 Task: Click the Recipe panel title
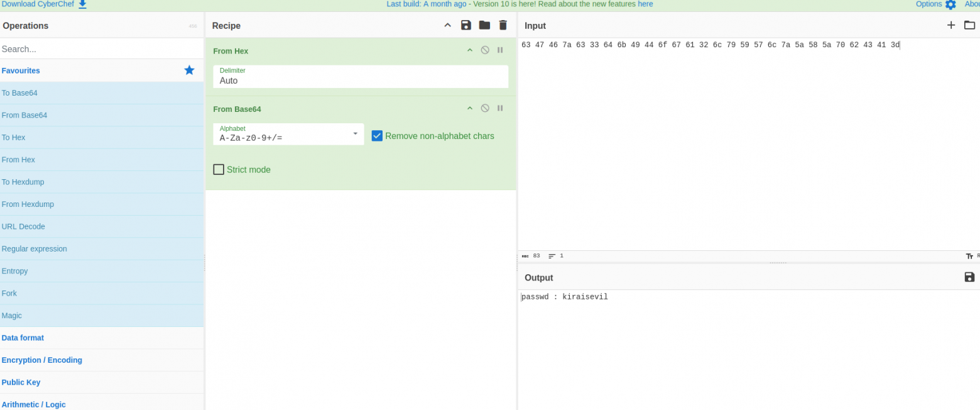coord(226,26)
